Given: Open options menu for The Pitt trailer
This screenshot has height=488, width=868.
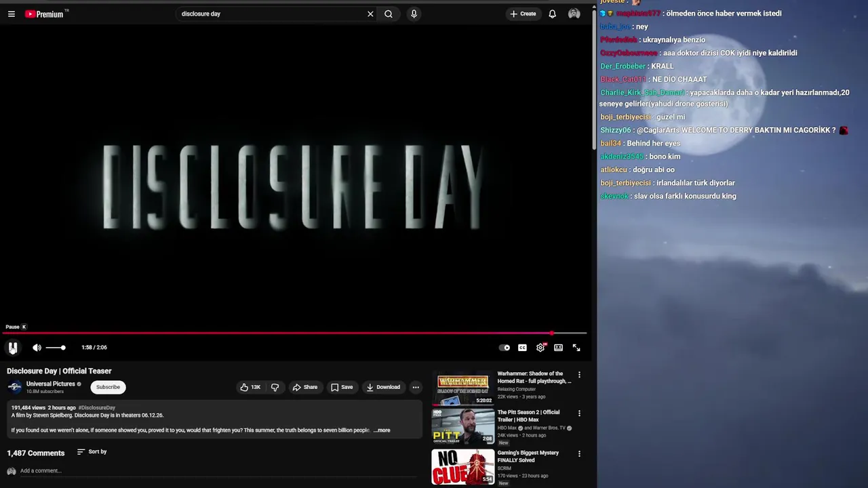Looking at the screenshot, I should coord(579,413).
